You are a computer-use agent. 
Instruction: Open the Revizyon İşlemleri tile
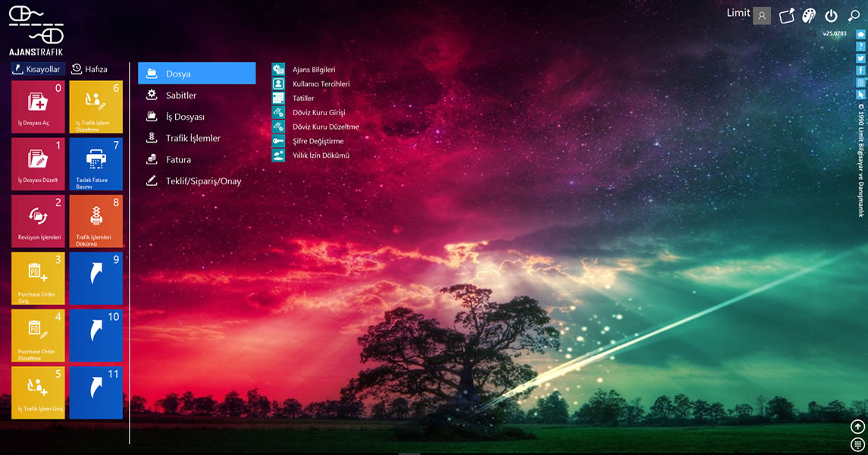(x=38, y=221)
